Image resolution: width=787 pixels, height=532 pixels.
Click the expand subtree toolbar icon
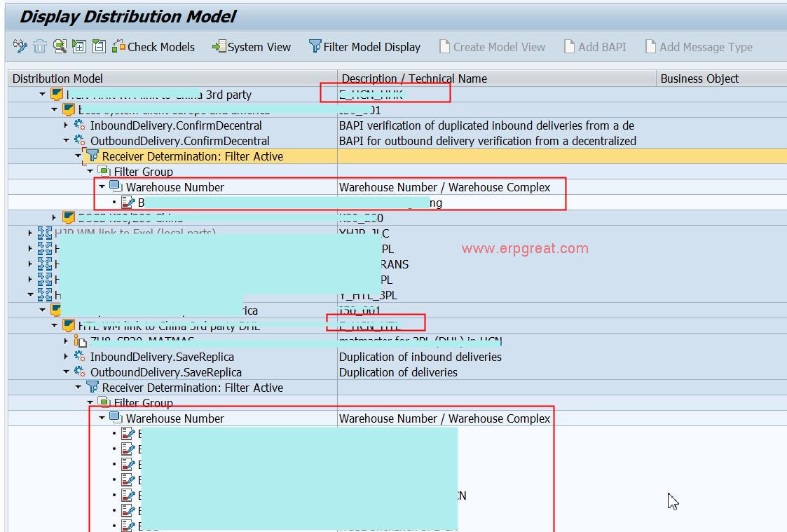coord(78,47)
